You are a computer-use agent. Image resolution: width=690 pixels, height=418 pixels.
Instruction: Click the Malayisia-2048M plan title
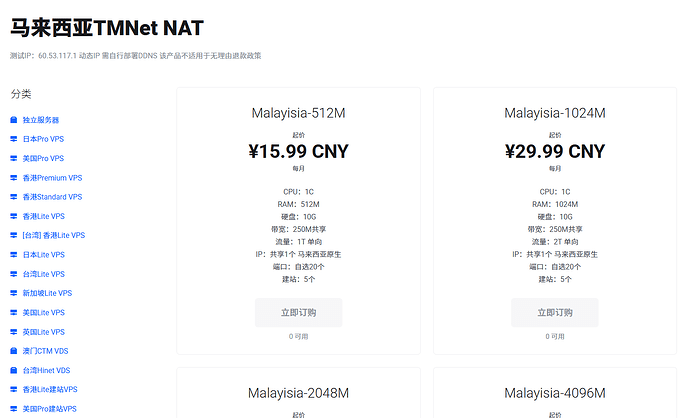[x=298, y=393]
